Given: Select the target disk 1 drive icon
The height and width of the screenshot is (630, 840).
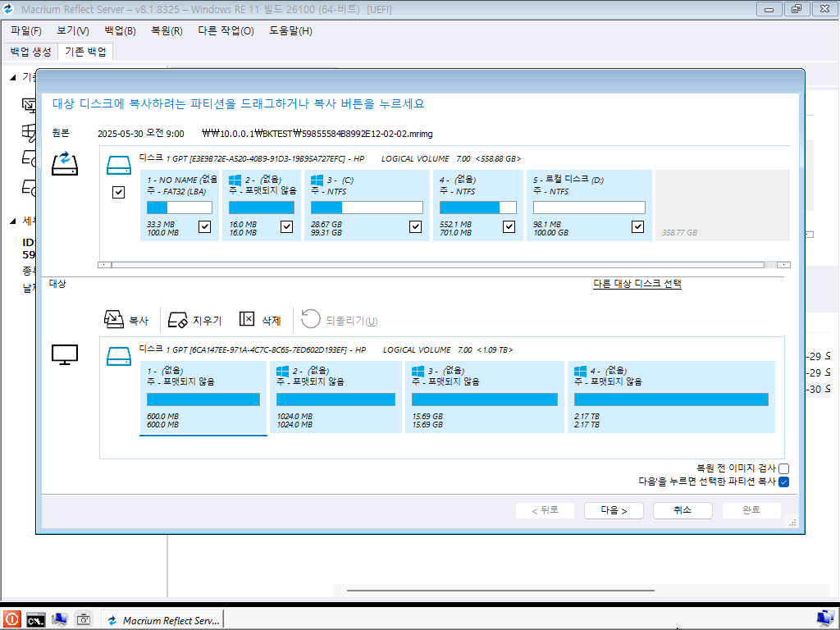Looking at the screenshot, I should pos(118,356).
